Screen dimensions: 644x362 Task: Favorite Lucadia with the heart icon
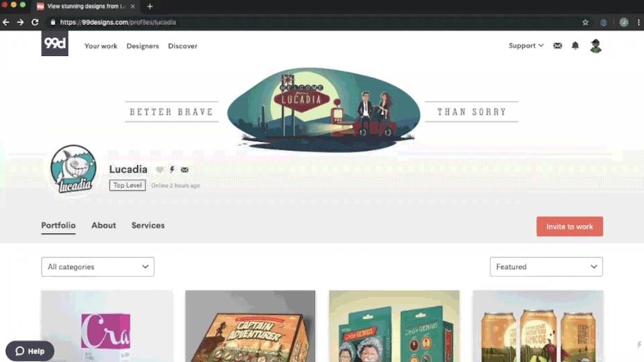pyautogui.click(x=160, y=170)
